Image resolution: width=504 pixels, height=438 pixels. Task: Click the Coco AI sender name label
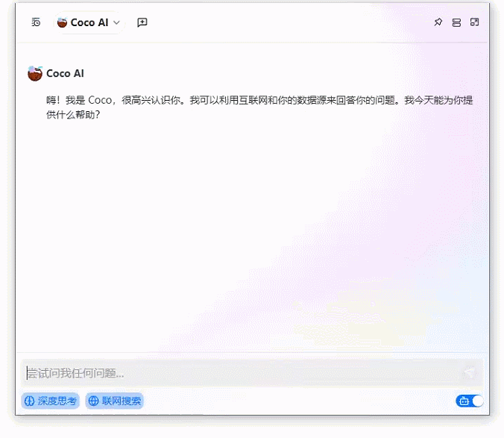pos(66,74)
